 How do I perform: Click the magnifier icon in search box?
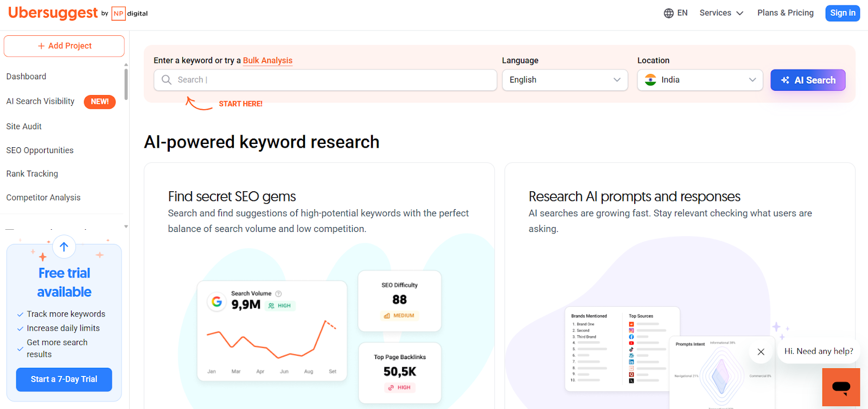coord(167,80)
